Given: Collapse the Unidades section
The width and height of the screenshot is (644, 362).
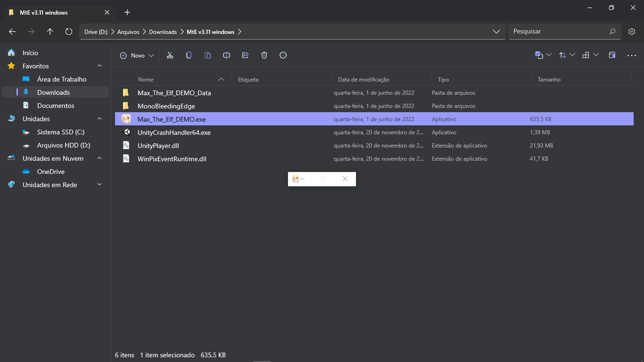Looking at the screenshot, I should point(99,119).
